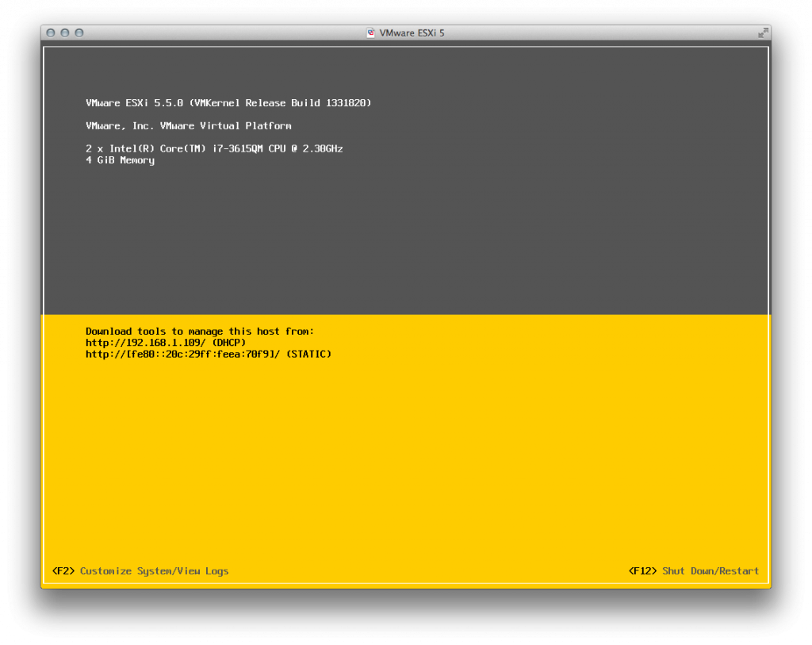Select the Intel Core i7-3615QM CPU line
The width and height of the screenshot is (812, 645).
coord(214,148)
